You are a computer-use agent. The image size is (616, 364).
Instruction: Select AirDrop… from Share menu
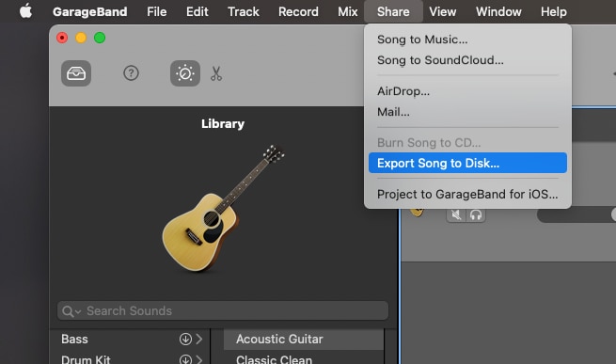(467, 91)
